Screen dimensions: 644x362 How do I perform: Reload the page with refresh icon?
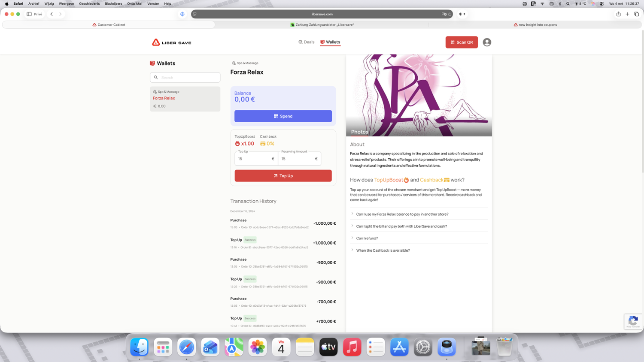click(x=450, y=14)
